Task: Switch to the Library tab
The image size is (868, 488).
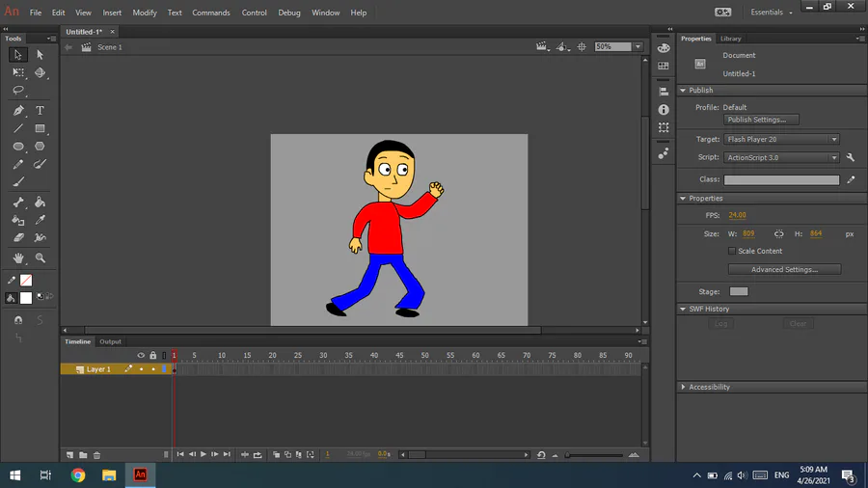Action: pyautogui.click(x=731, y=39)
